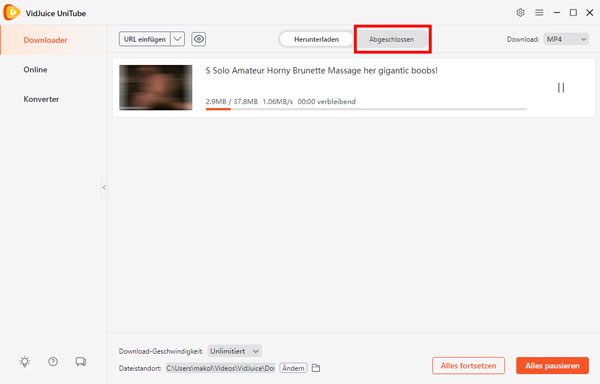Click the video thumbnail
Image resolution: width=600 pixels, height=384 pixels.
click(x=156, y=88)
